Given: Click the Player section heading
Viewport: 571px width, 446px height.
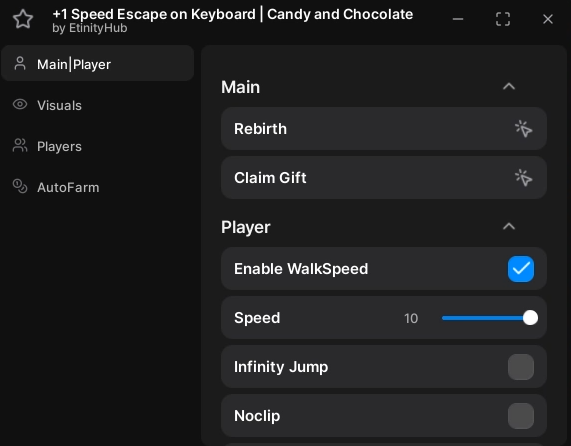Looking at the screenshot, I should pyautogui.click(x=246, y=227).
